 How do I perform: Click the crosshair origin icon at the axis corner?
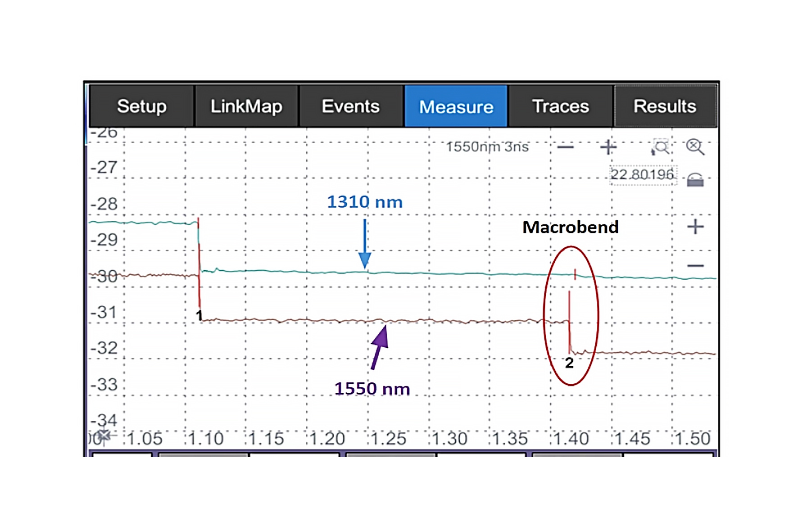coord(104,436)
